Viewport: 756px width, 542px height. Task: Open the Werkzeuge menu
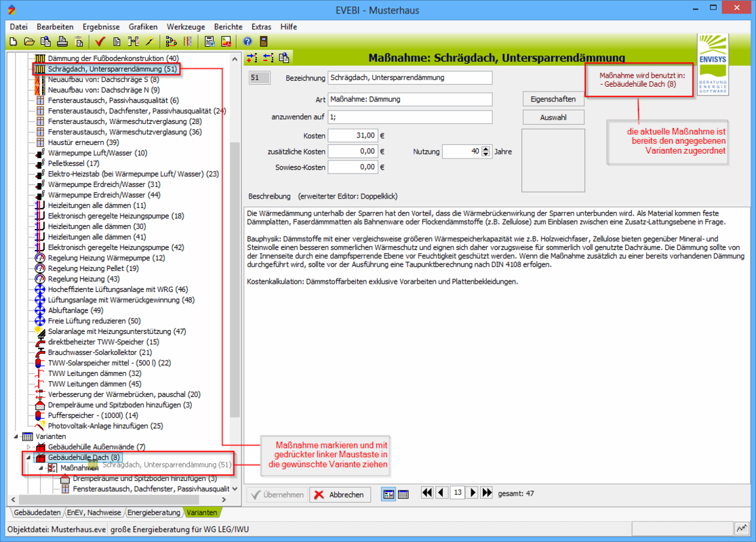[186, 27]
